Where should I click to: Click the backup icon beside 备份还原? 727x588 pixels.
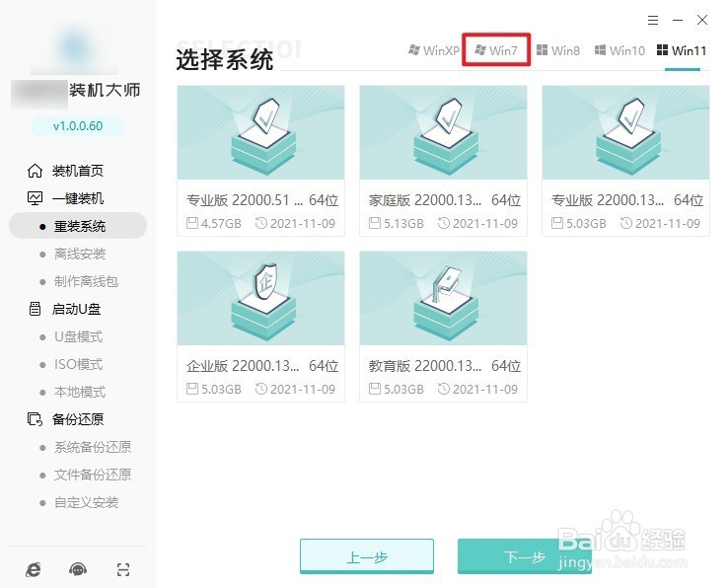point(35,419)
